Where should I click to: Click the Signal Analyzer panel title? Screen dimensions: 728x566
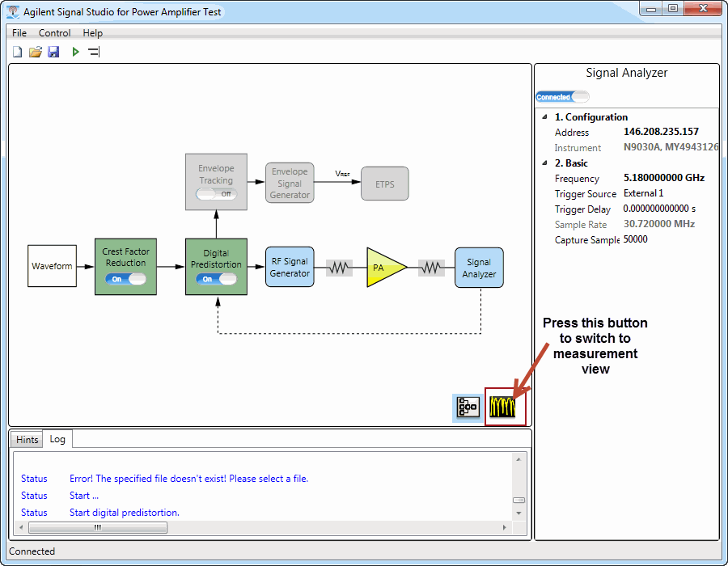coord(626,73)
